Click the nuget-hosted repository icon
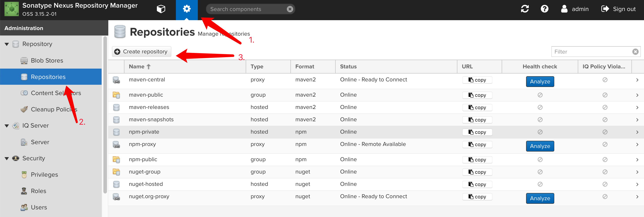 point(116,184)
